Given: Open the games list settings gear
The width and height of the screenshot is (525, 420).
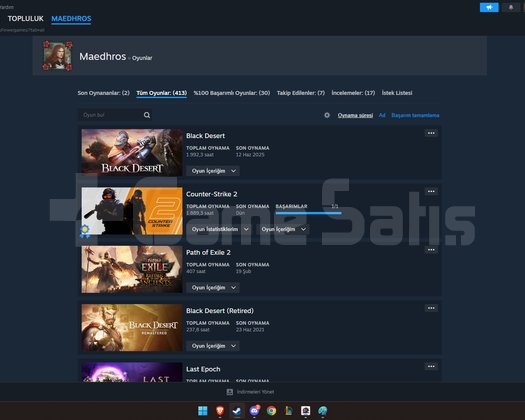Looking at the screenshot, I should [x=327, y=115].
